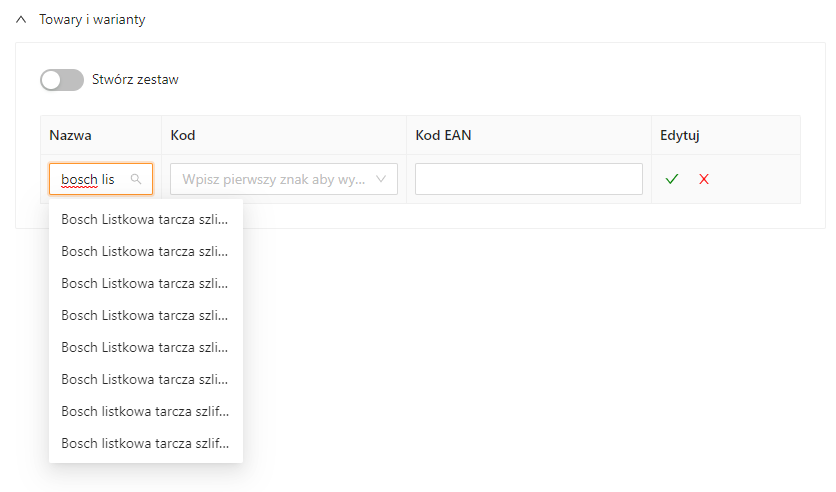Viewport: 836px width, 492px height.
Task: Select the last lowercase 'Bosch listkowa tarcza szlif' suggestion
Action: pos(145,442)
